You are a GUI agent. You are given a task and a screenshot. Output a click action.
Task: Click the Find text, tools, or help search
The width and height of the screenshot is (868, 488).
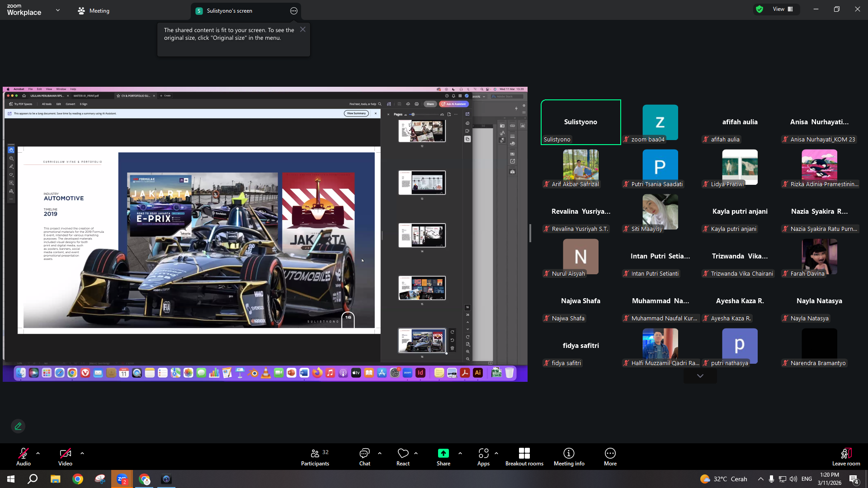pyautogui.click(x=365, y=104)
